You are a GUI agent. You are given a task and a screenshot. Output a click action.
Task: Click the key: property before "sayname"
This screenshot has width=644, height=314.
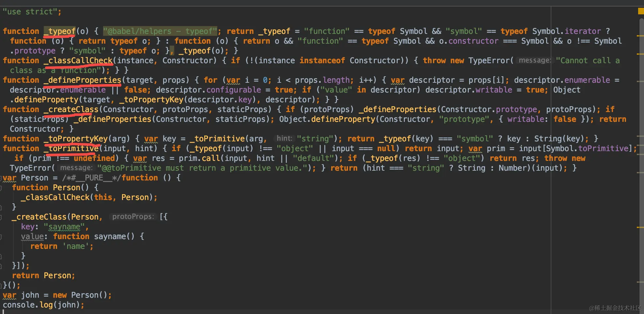28,227
